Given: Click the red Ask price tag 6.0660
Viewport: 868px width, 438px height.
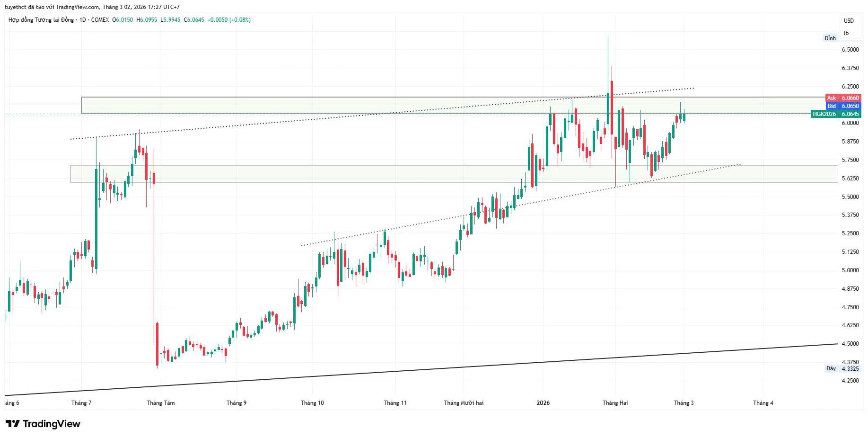Looking at the screenshot, I should [842, 98].
